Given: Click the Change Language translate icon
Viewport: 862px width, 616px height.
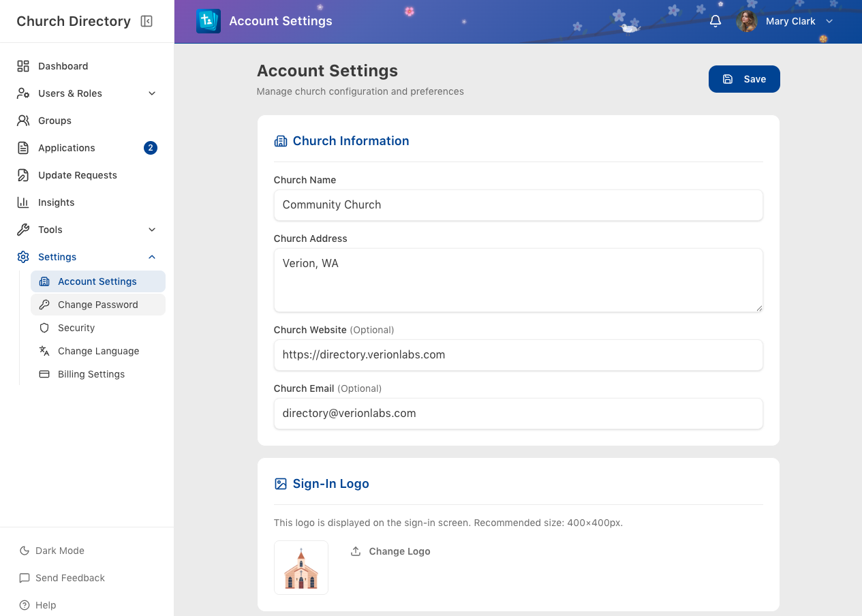Looking at the screenshot, I should [x=44, y=351].
